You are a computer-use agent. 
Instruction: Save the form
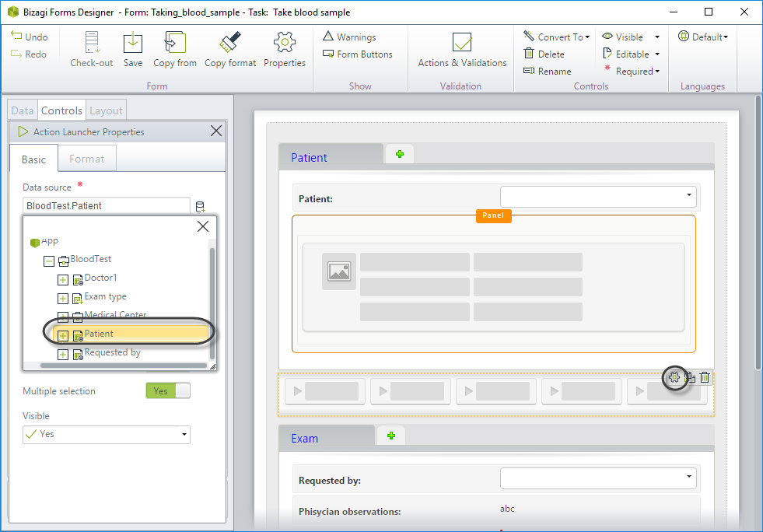(x=133, y=49)
